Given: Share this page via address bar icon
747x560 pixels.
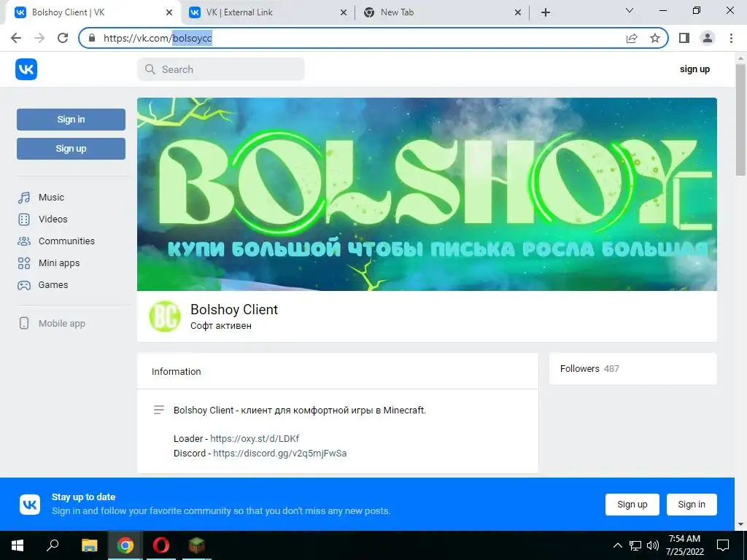Looking at the screenshot, I should click(x=632, y=38).
